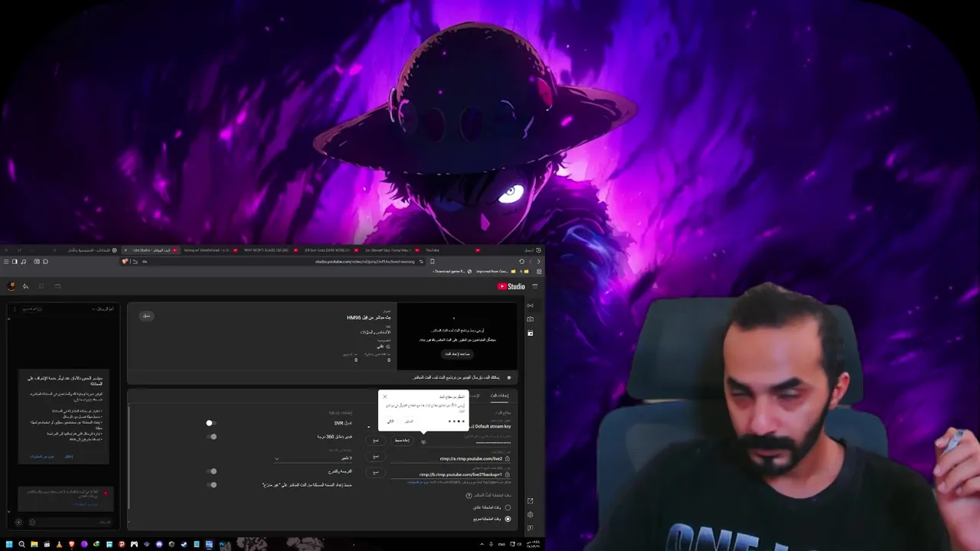980x551 pixels.
Task: Dismiss the chat moderation notice (إغلاق)
Action: coord(68,456)
